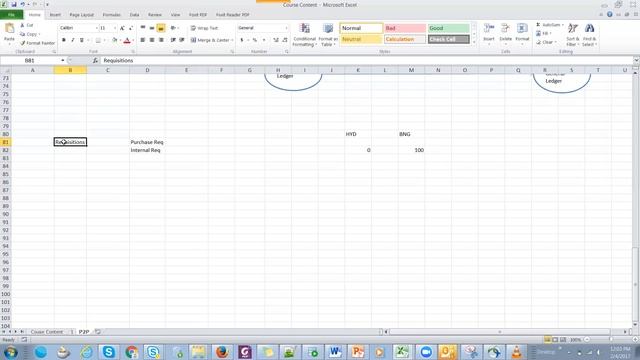Image resolution: width=640 pixels, height=360 pixels.
Task: Switch to the Data tab
Action: [x=134, y=15]
